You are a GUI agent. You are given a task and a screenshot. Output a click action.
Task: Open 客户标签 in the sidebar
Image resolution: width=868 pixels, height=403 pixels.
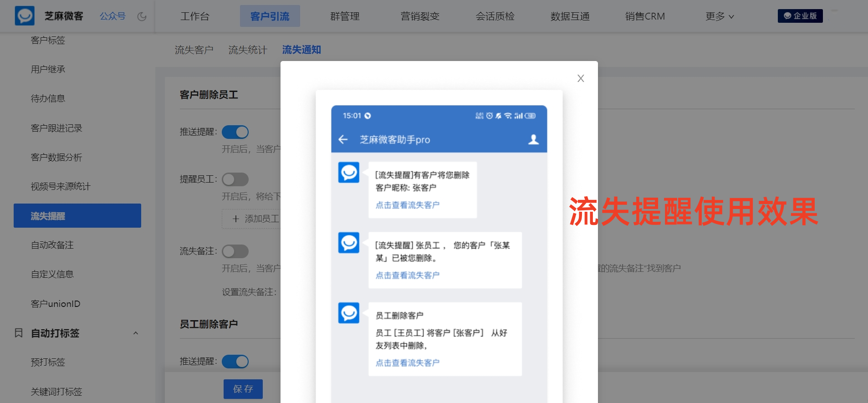(x=48, y=41)
